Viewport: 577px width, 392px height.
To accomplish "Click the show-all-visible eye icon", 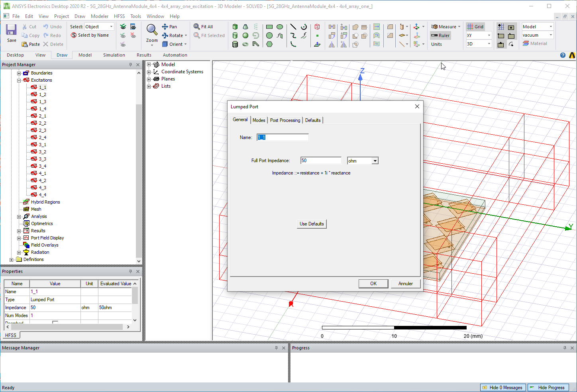I will (123, 27).
